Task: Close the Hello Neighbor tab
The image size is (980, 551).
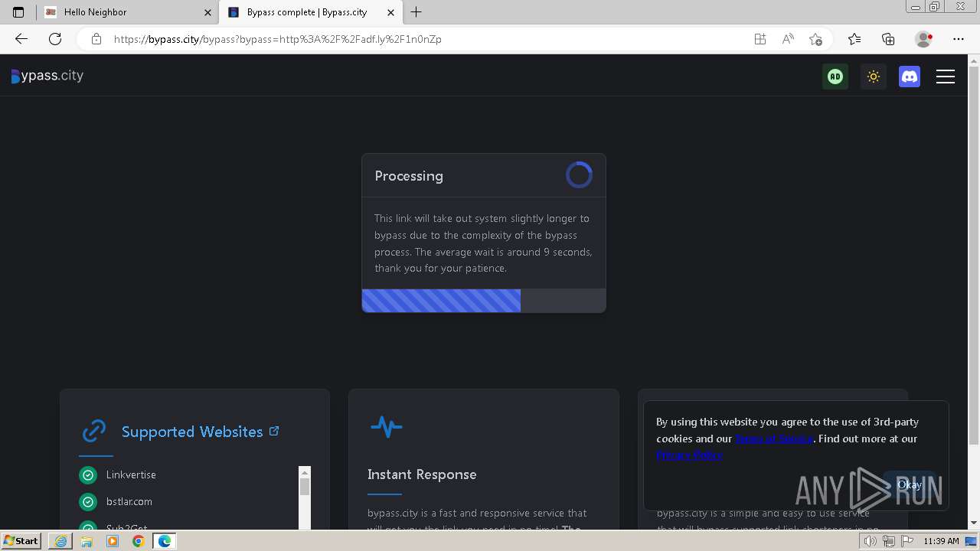Action: point(207,12)
